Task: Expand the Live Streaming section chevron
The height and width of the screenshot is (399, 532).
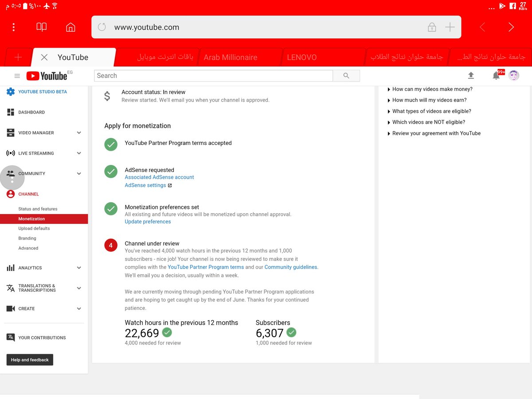Action: [x=79, y=153]
